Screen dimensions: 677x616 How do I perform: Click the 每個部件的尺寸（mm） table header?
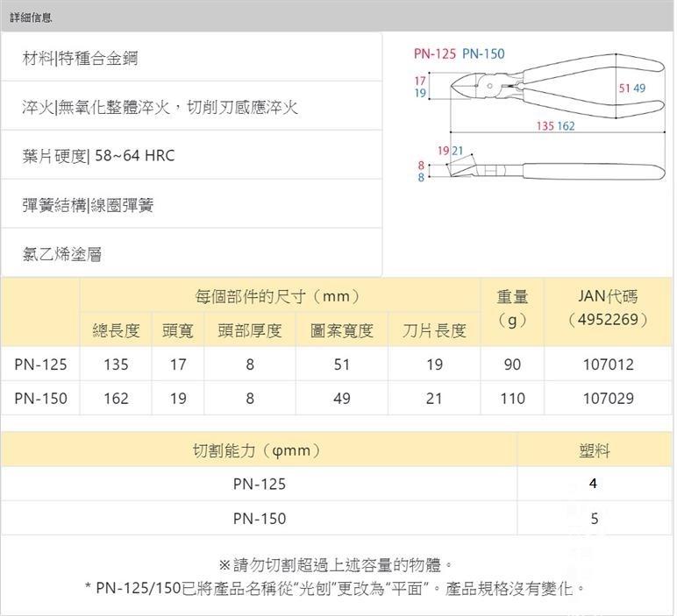click(279, 296)
